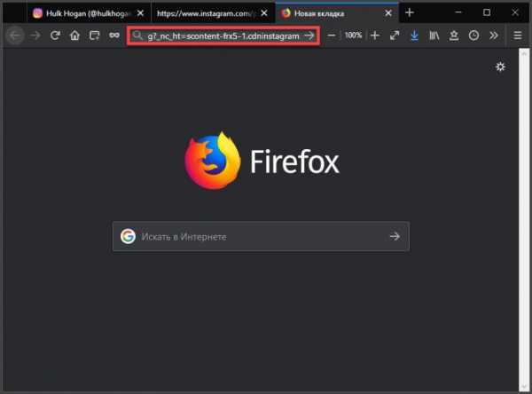Screen dimensions: 532x394
Task: Expand more tools overflow chevrons
Action: point(494,35)
